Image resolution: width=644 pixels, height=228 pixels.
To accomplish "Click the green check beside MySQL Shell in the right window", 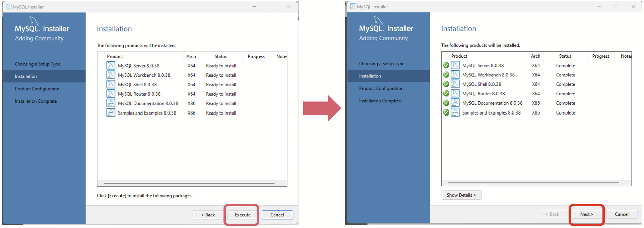I will coord(446,84).
